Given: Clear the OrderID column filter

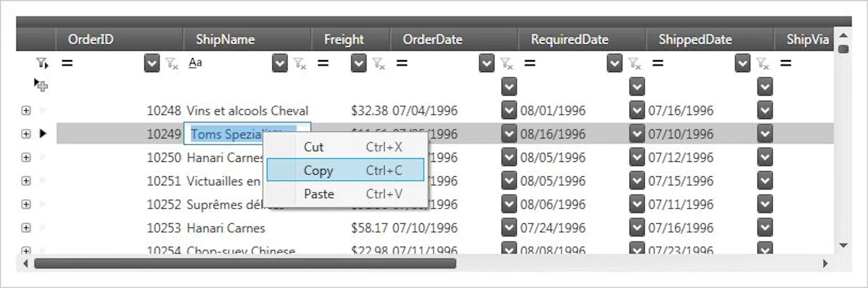Looking at the screenshot, I should [x=172, y=64].
